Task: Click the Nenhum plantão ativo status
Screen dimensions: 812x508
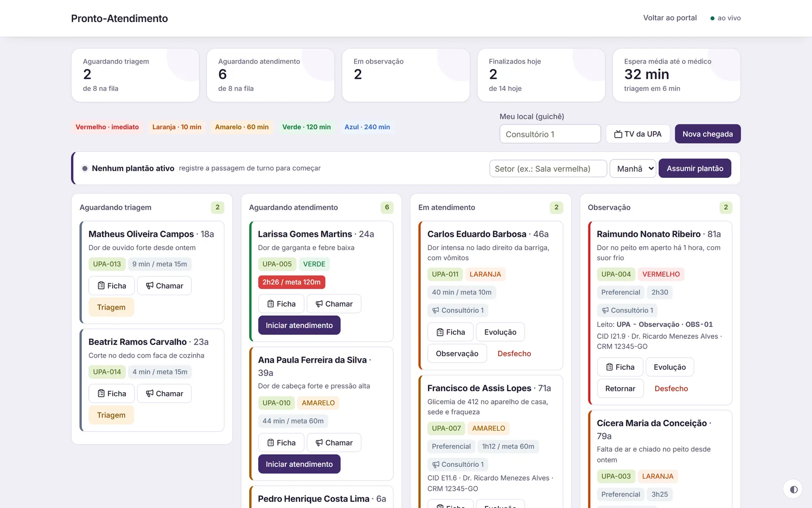Action: tap(133, 168)
